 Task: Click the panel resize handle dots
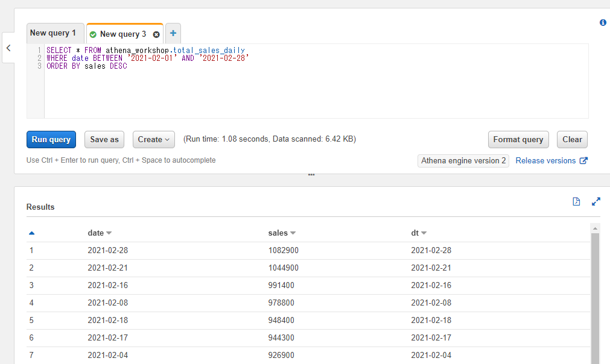pyautogui.click(x=311, y=175)
